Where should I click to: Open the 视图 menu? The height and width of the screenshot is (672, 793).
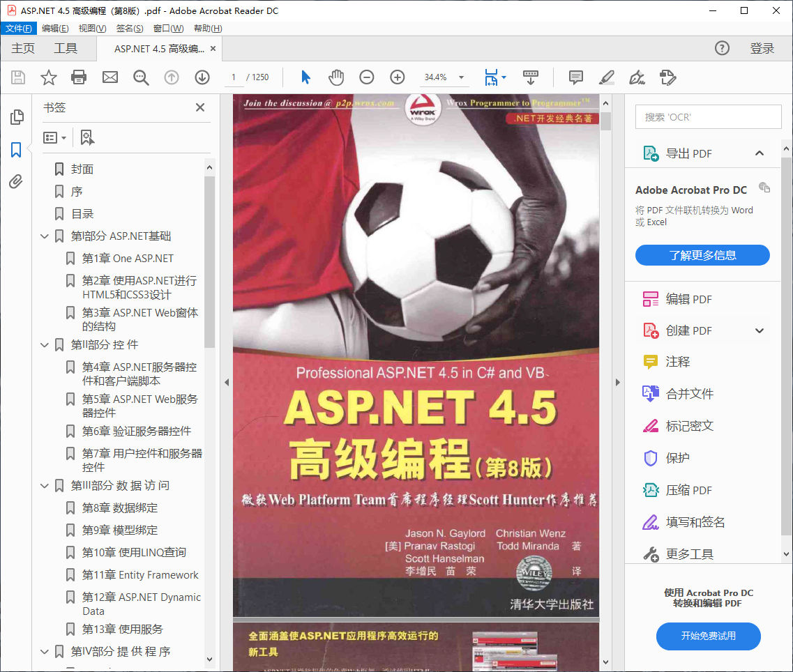coord(92,29)
